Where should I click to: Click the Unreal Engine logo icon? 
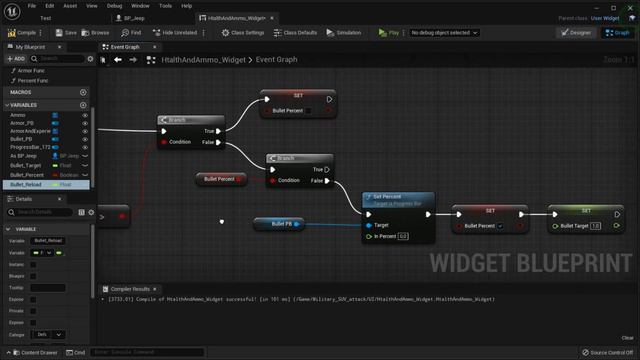(12, 11)
